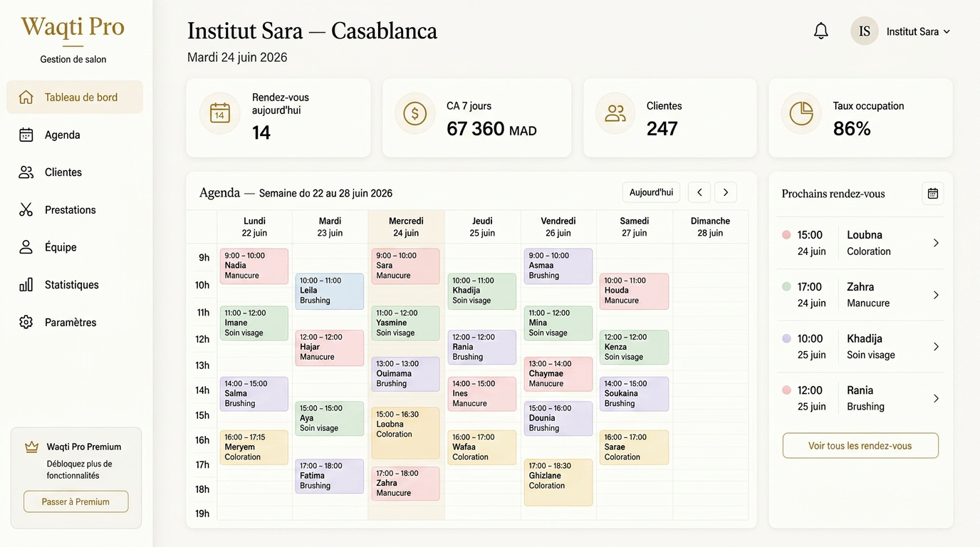Open Statistiques via the bar chart icon
Viewport: 980px width, 547px height.
26,284
